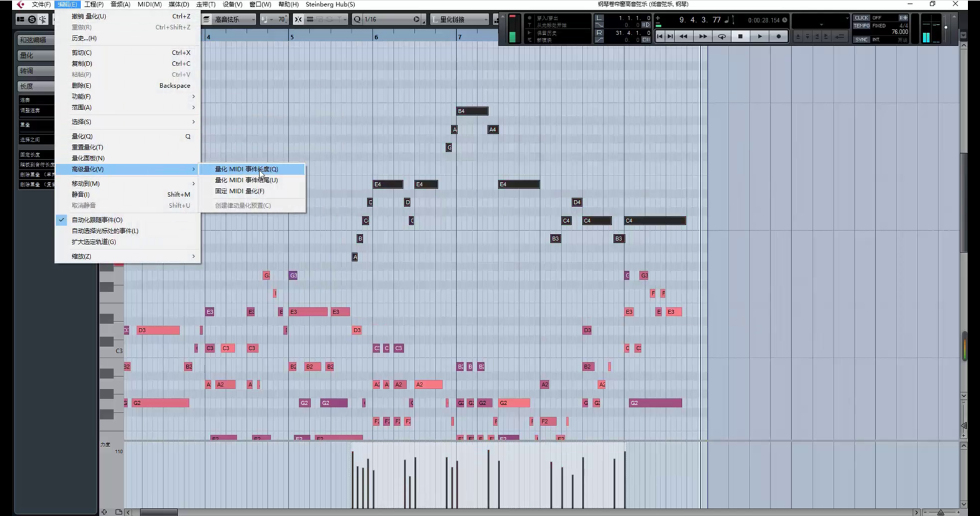Click the Play transport button

759,36
